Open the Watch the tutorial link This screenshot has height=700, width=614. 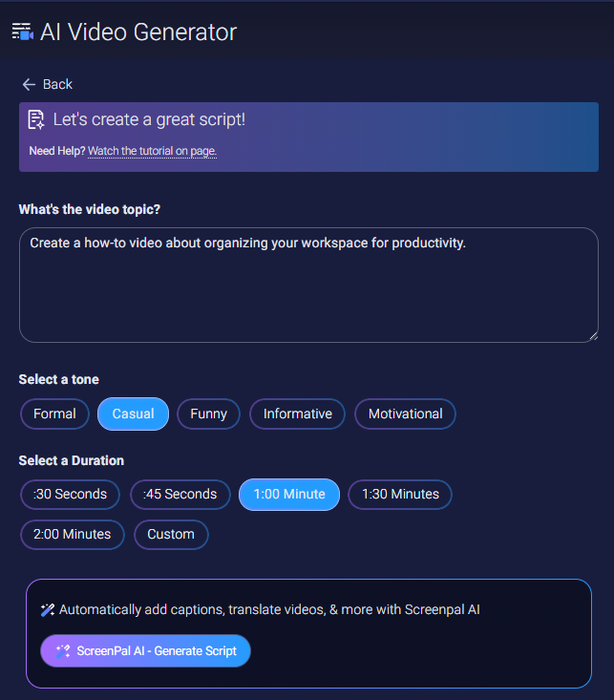click(152, 151)
